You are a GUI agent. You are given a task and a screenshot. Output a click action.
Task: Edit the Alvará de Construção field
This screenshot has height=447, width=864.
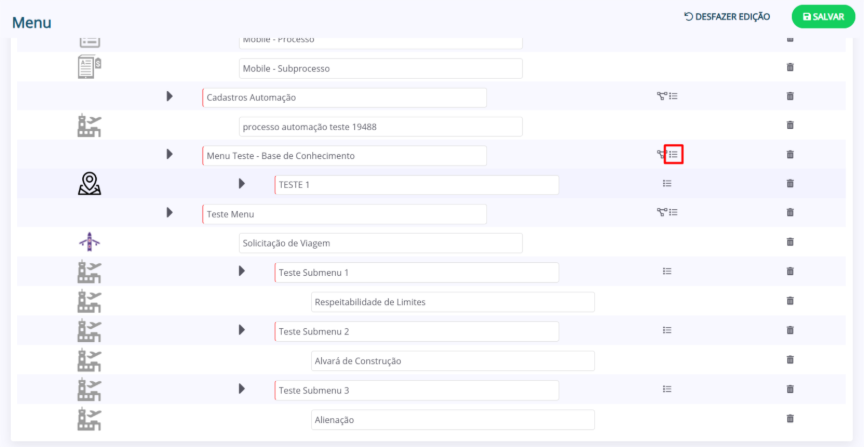pos(453,361)
